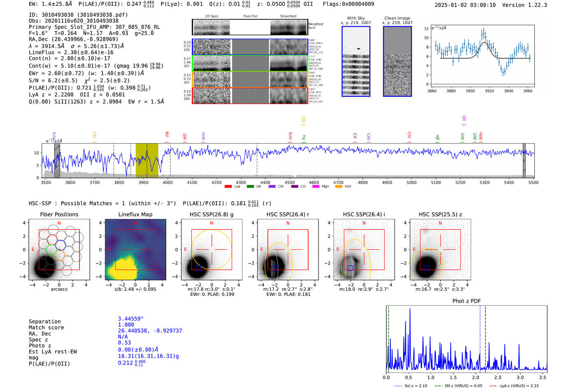Select the Weighted Sum 2D spectrum strip
This screenshot has height=392, width=576.
point(250,27)
